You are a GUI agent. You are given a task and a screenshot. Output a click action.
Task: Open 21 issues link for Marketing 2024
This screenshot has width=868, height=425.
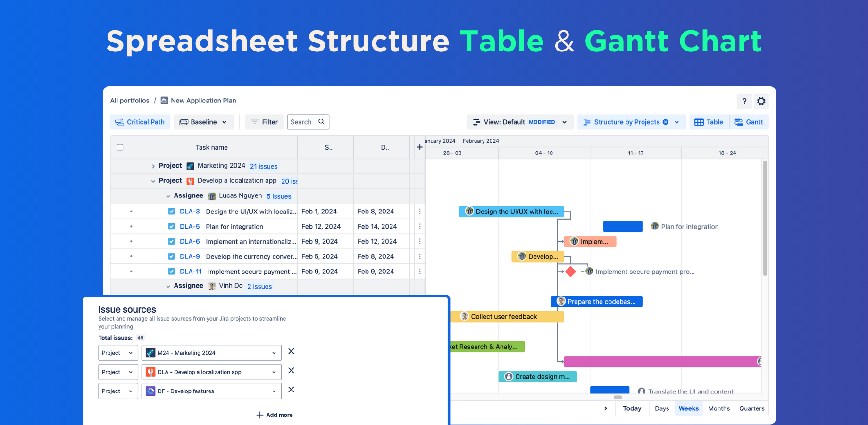(x=264, y=166)
